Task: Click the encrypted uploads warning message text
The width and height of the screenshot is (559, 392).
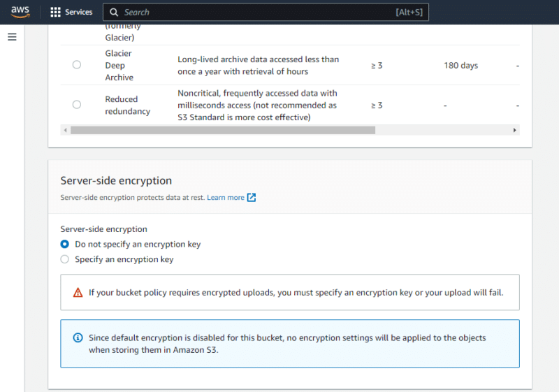Action: click(x=296, y=293)
